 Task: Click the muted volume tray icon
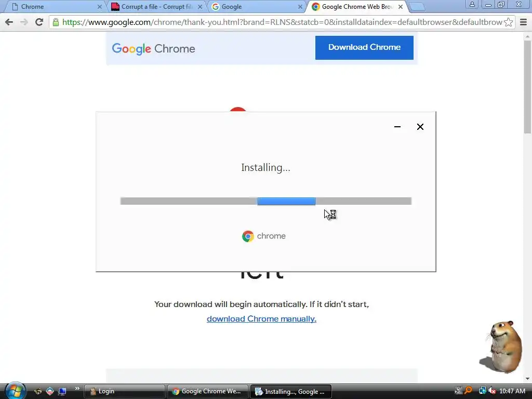492,391
